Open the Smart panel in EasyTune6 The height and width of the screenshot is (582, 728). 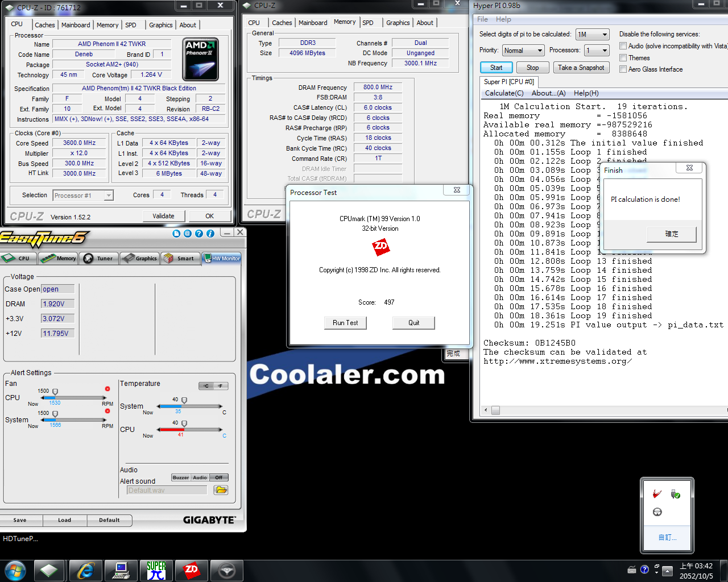tap(180, 258)
